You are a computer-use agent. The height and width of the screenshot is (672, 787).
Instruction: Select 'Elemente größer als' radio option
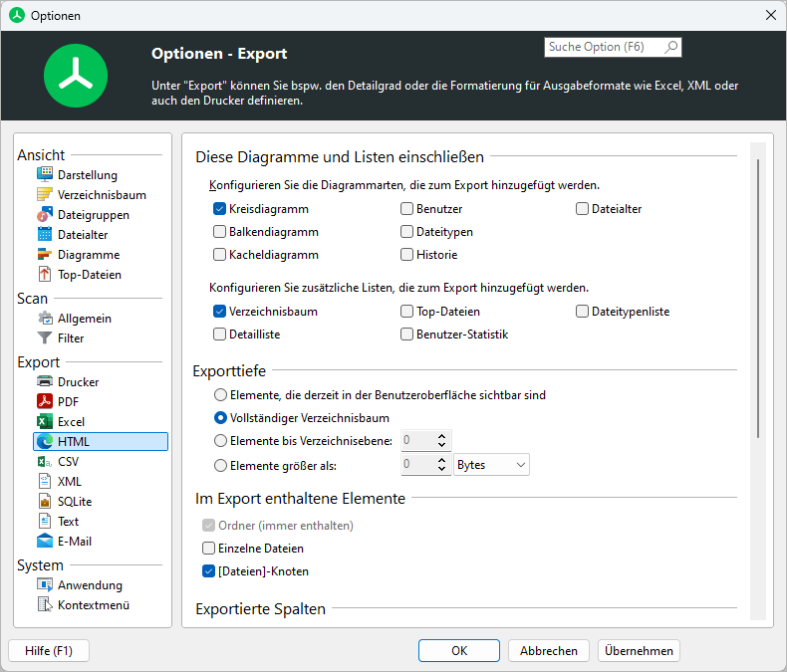(220, 465)
